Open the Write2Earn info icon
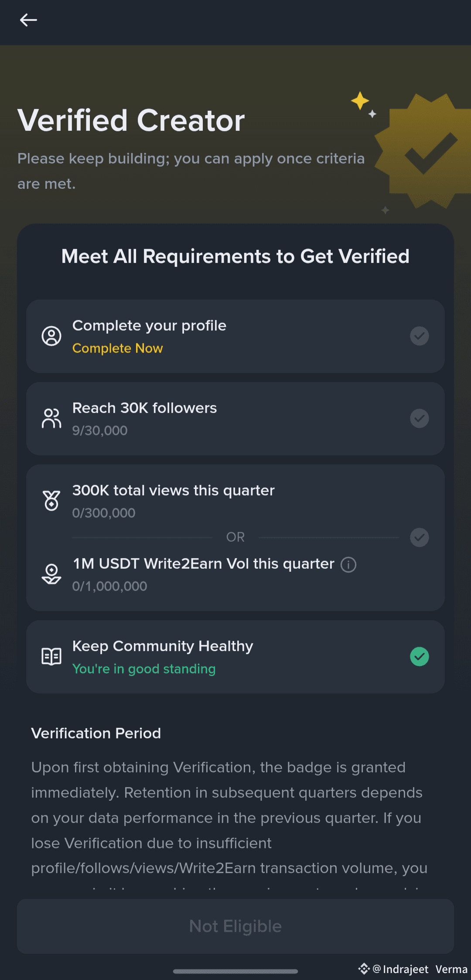This screenshot has height=980, width=471. point(348,564)
